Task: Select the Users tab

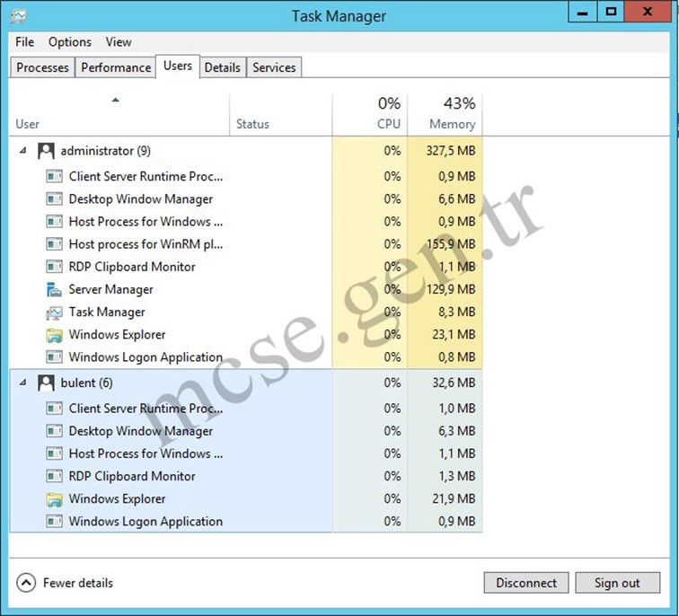Action: (178, 66)
